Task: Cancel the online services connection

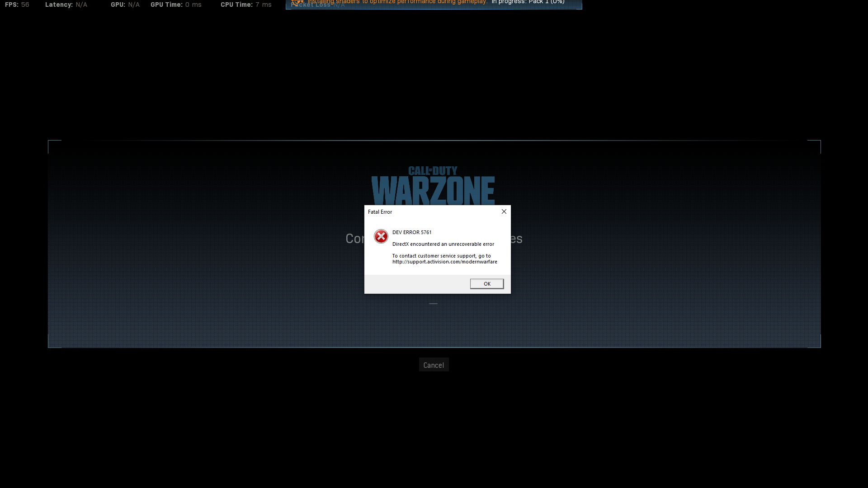Action: click(434, 365)
